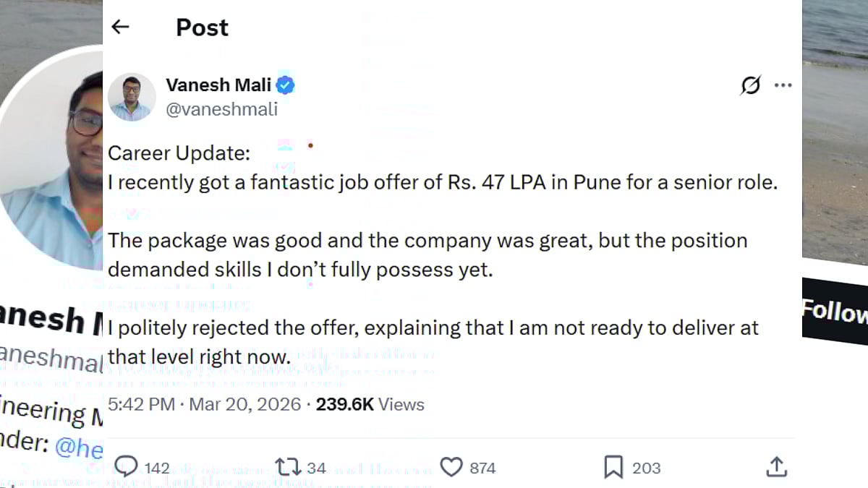Like the post with the heart
This screenshot has width=868, height=488.
[x=451, y=467]
